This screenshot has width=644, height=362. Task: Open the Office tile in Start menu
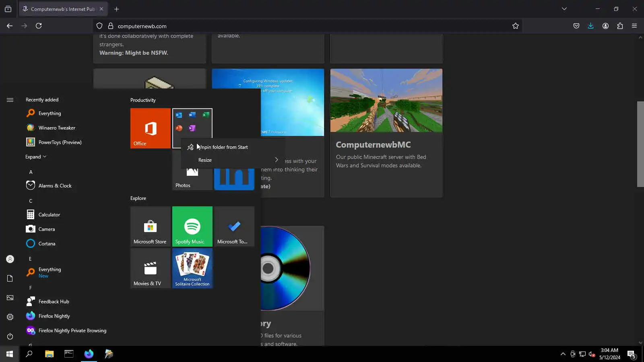(150, 128)
